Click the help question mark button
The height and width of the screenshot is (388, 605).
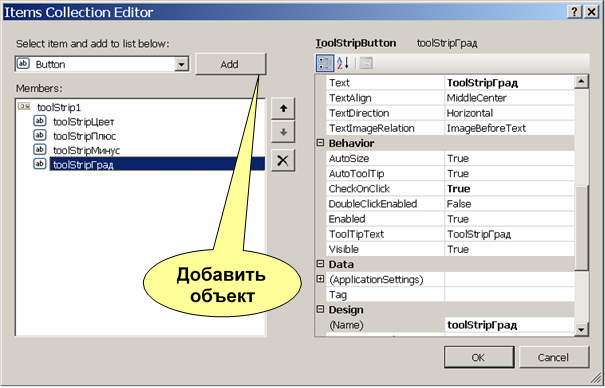pos(575,12)
